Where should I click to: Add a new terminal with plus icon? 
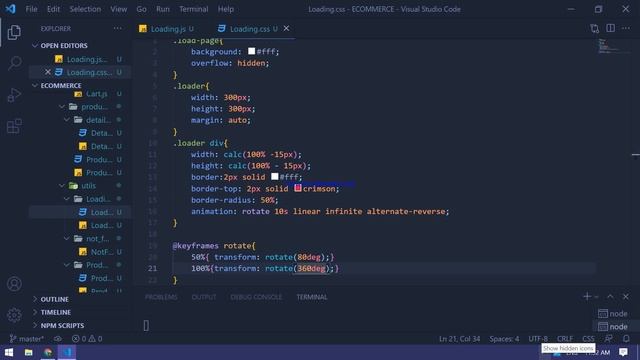coord(587,296)
